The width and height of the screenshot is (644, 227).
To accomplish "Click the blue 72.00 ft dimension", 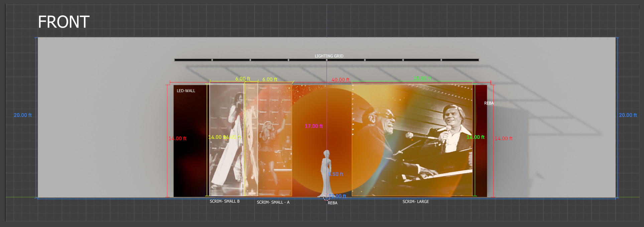I will point(337,196).
